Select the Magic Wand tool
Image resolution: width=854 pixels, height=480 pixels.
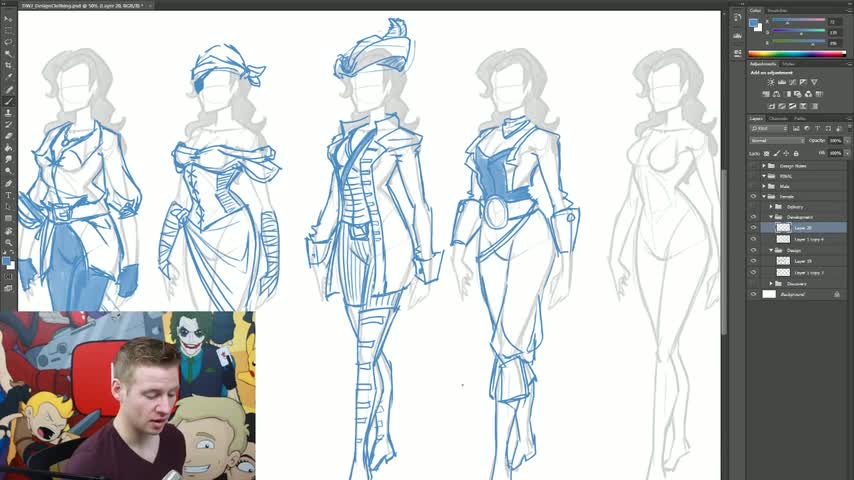click(x=8, y=53)
